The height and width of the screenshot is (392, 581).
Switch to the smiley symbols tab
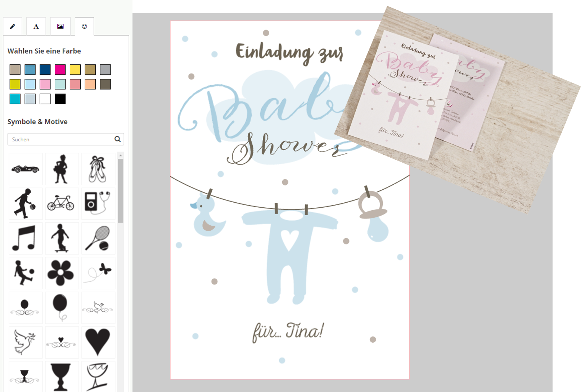click(85, 26)
